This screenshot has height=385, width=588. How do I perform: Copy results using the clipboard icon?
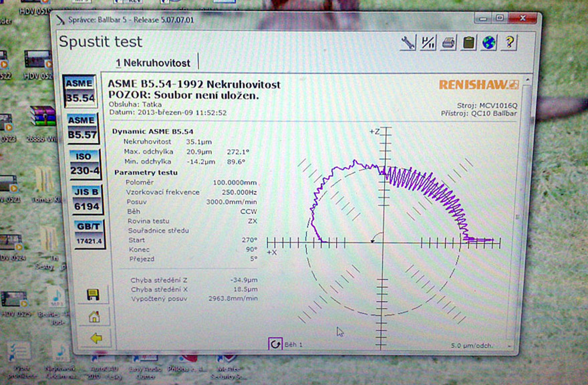point(469,42)
